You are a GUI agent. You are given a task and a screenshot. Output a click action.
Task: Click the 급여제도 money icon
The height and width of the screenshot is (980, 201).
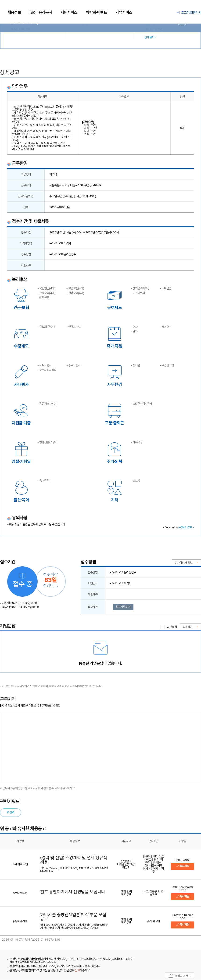click(115, 295)
